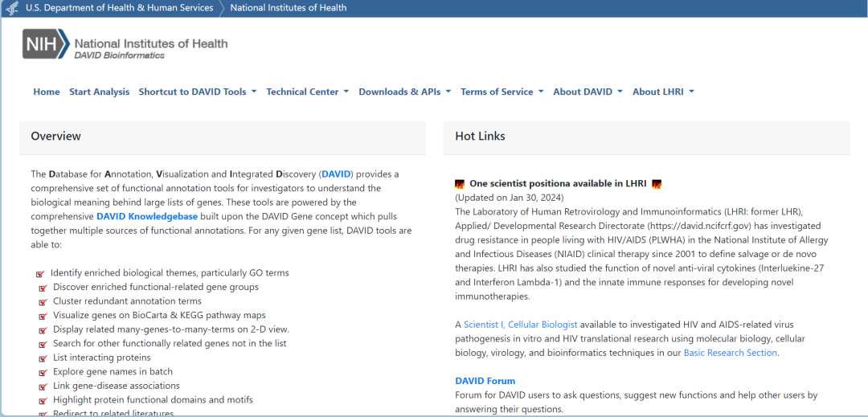The image size is (868, 417).
Task: Click checkmark icon beside 'Link gene-disease associations'
Action: click(x=43, y=386)
